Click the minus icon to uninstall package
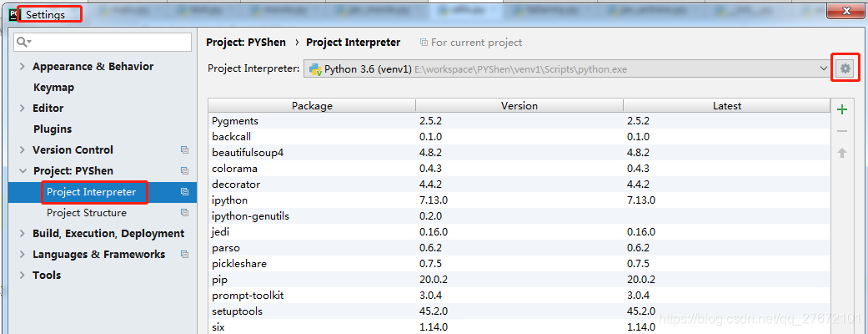Viewport: 868px width, 334px height. click(x=842, y=131)
